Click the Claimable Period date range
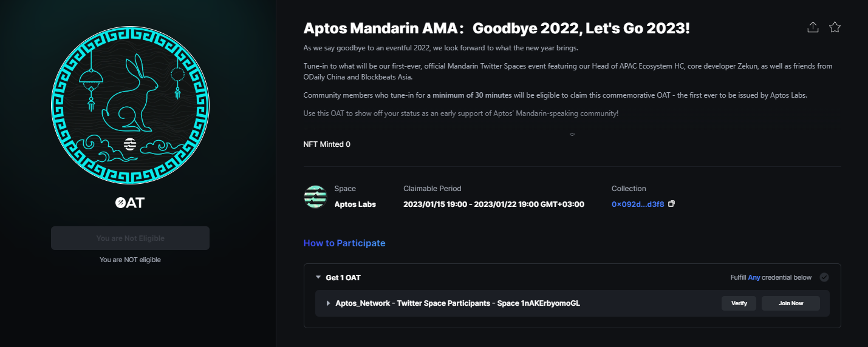 [493, 204]
